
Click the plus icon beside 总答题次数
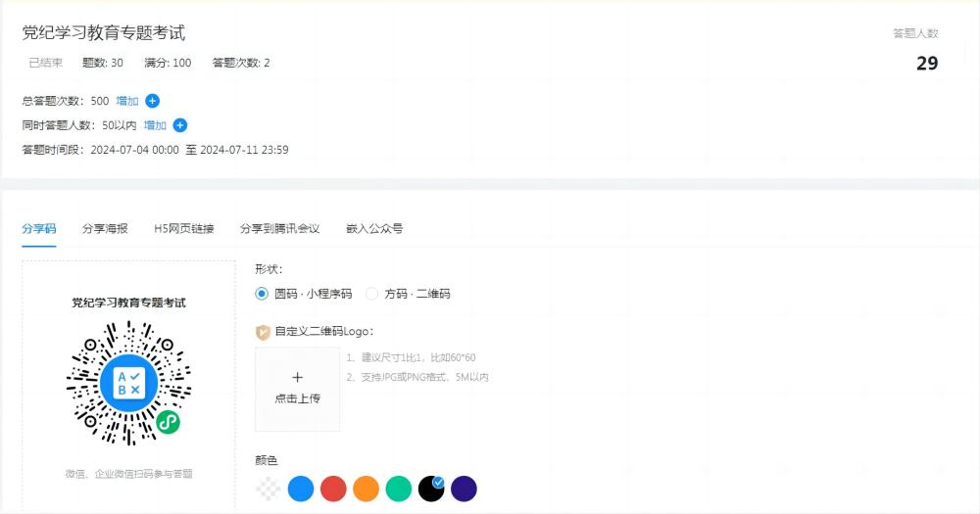pos(152,101)
